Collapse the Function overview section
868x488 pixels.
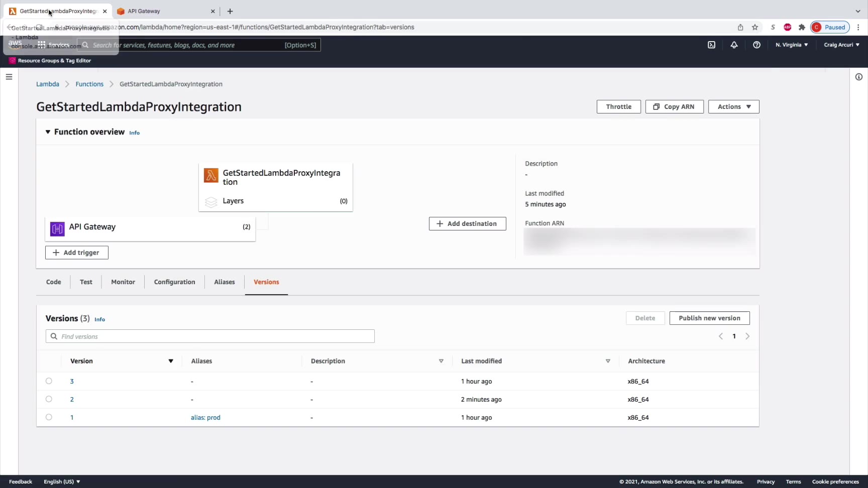[x=48, y=132]
